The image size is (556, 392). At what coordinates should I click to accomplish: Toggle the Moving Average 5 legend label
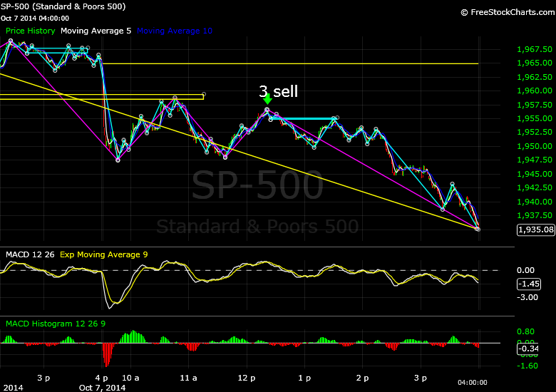coord(96,31)
